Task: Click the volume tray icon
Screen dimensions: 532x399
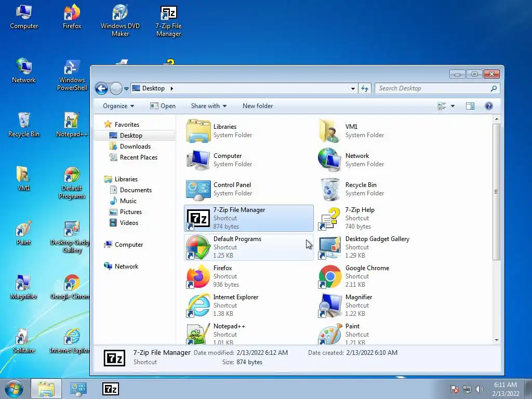Action: [x=479, y=389]
